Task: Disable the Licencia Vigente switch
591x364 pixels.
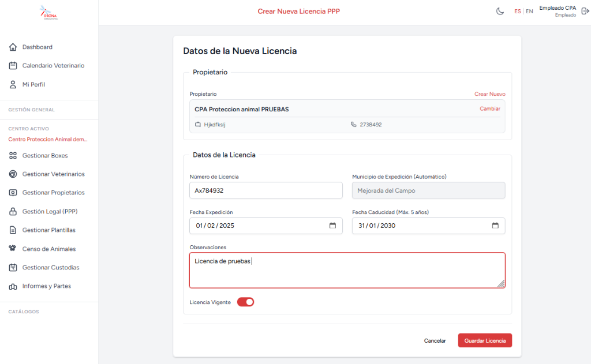Action: (245, 302)
